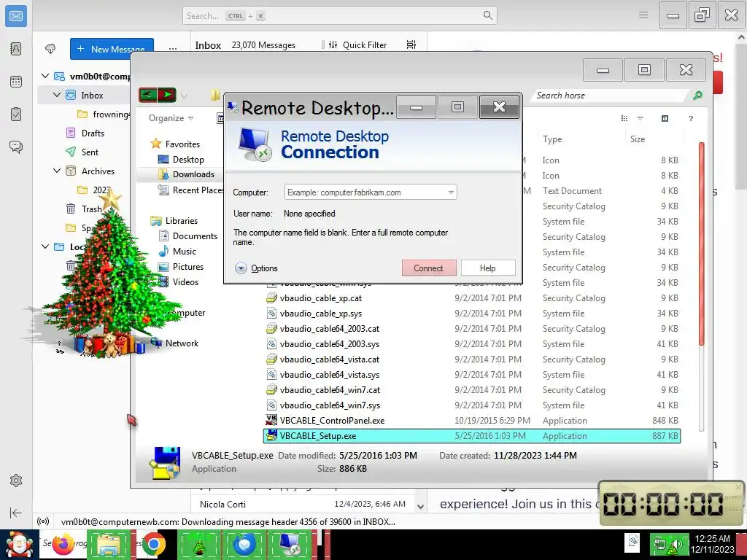
Task: Open the view options dropdown arrow in Explorer
Action: [640, 118]
